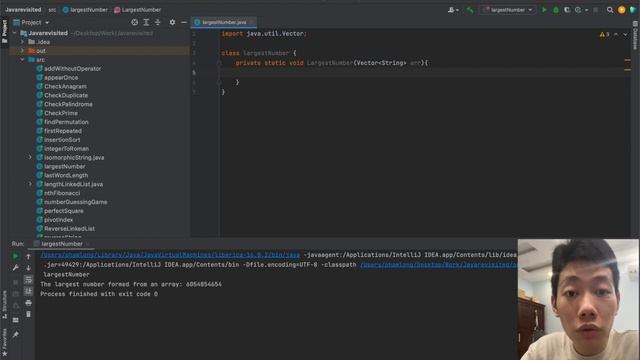The image size is (640, 360).
Task: Open CheckPalindrome class in project tree
Action: (64, 104)
